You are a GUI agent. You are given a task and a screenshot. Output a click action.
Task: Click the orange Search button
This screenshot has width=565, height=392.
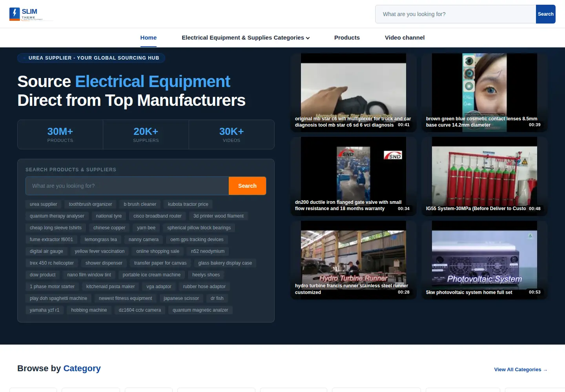click(247, 186)
